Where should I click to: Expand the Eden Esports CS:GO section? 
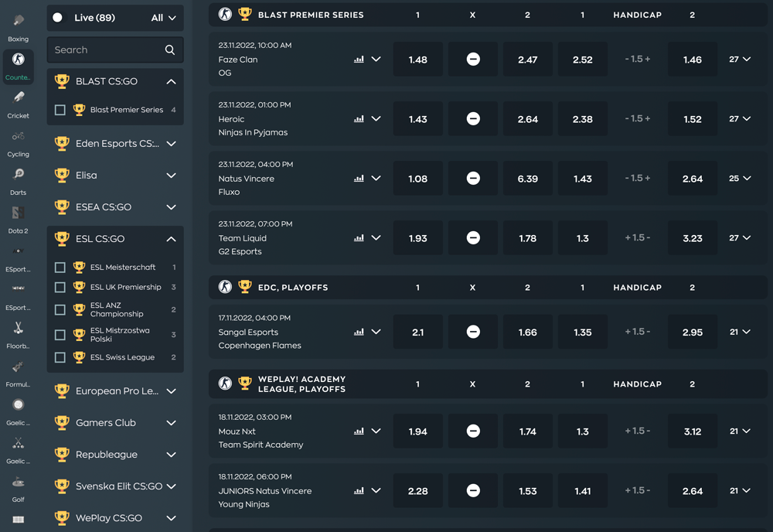pyautogui.click(x=171, y=144)
